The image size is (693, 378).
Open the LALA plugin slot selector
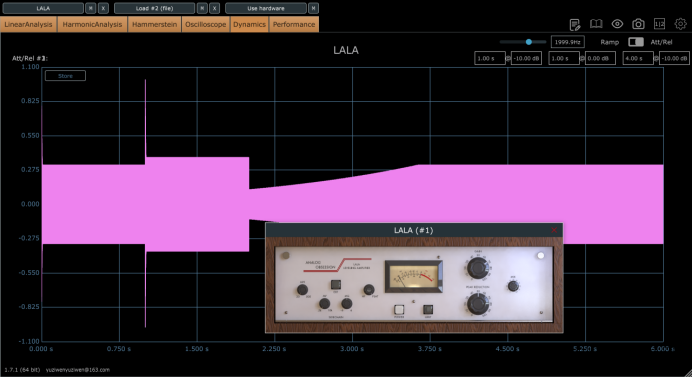[43, 8]
